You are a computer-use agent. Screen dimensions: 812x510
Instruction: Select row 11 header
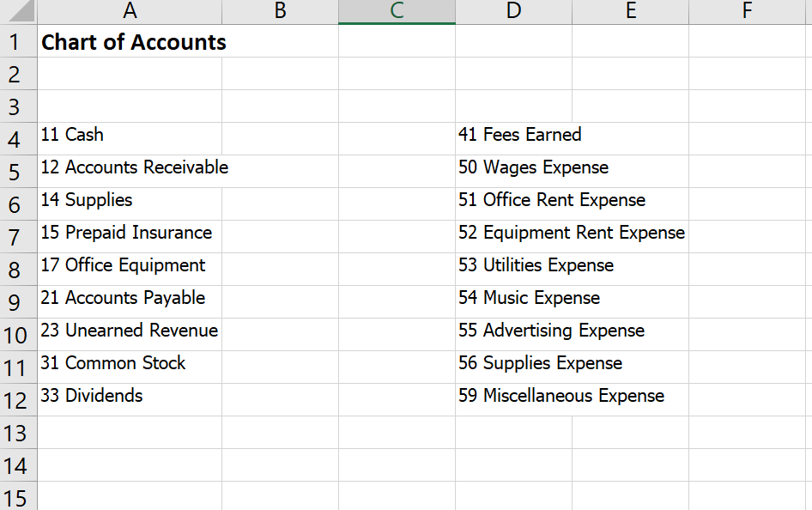point(19,367)
